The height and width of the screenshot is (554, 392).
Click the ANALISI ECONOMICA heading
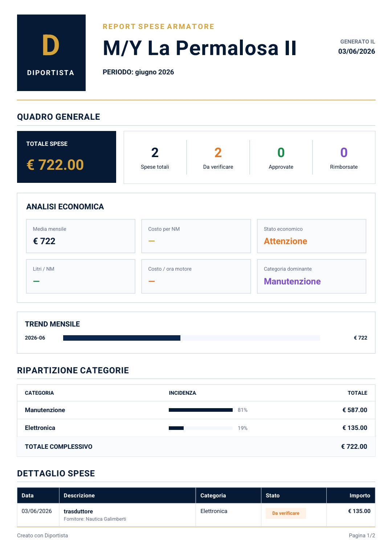[65, 207]
